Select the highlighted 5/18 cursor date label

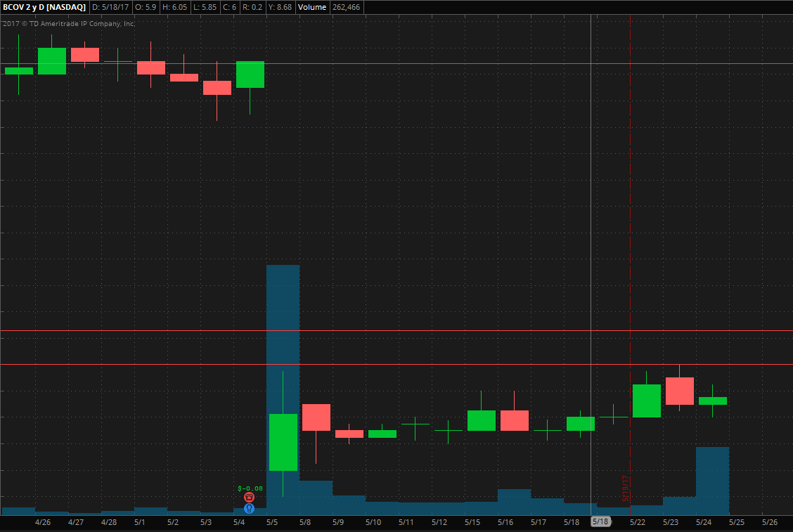coord(601,521)
